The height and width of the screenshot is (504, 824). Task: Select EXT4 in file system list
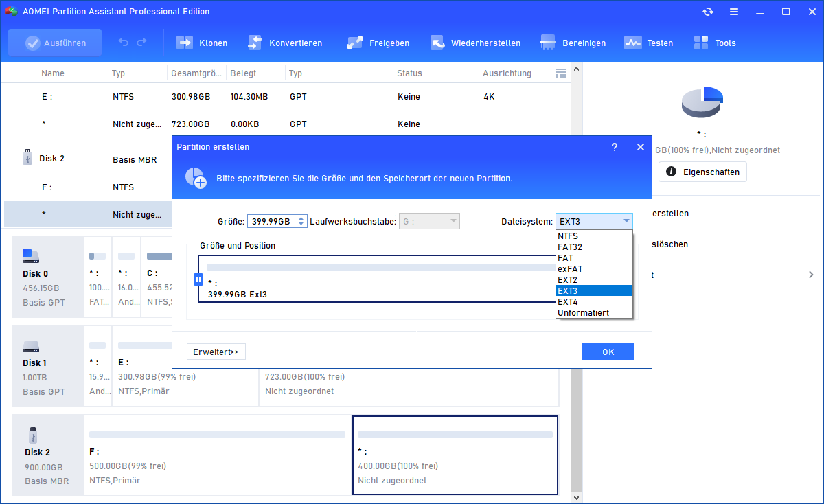click(x=594, y=302)
